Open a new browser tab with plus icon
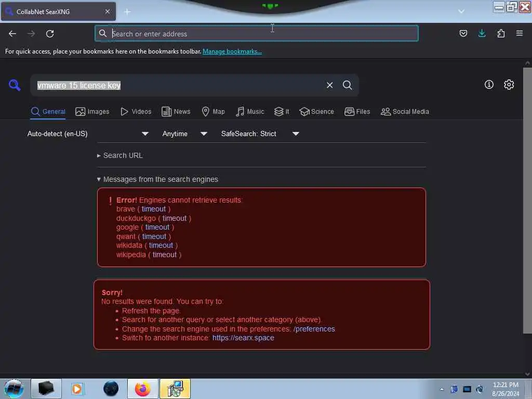 tap(127, 12)
